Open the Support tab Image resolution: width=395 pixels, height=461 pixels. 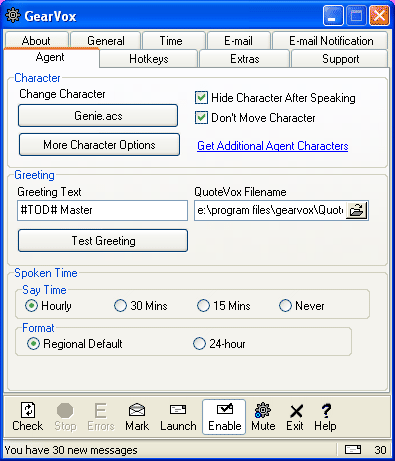[340, 59]
